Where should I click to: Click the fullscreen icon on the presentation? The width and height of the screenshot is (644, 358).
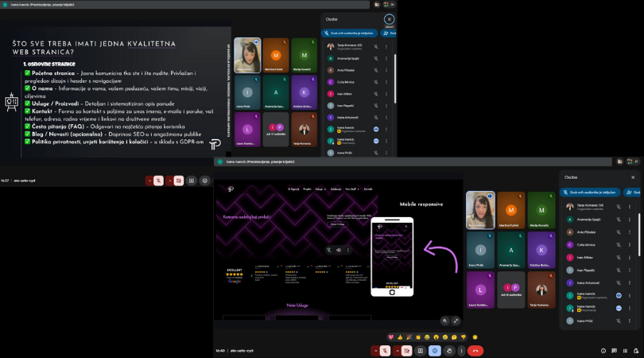click(x=456, y=321)
